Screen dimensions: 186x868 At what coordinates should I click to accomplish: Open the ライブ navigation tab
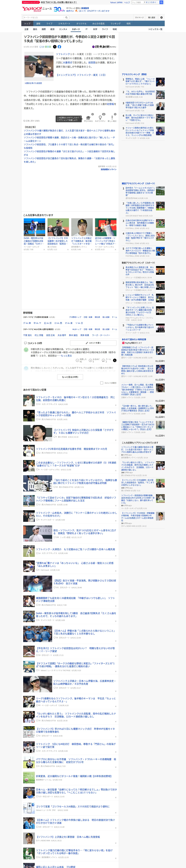(49, 24)
